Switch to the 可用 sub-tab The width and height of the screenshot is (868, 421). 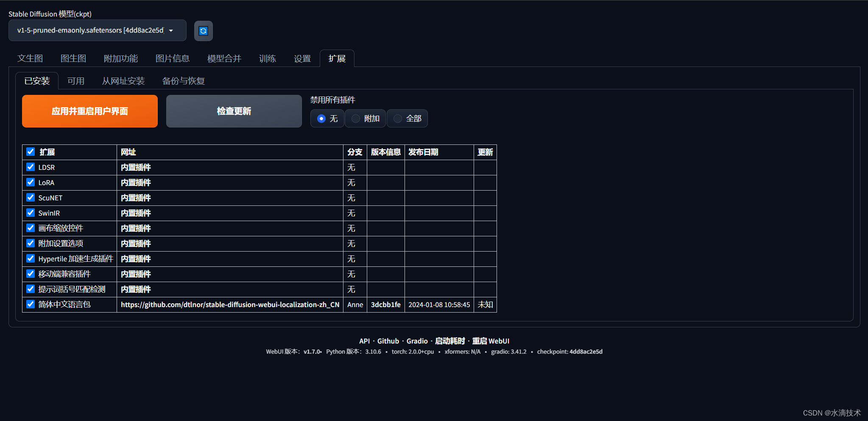pos(76,81)
